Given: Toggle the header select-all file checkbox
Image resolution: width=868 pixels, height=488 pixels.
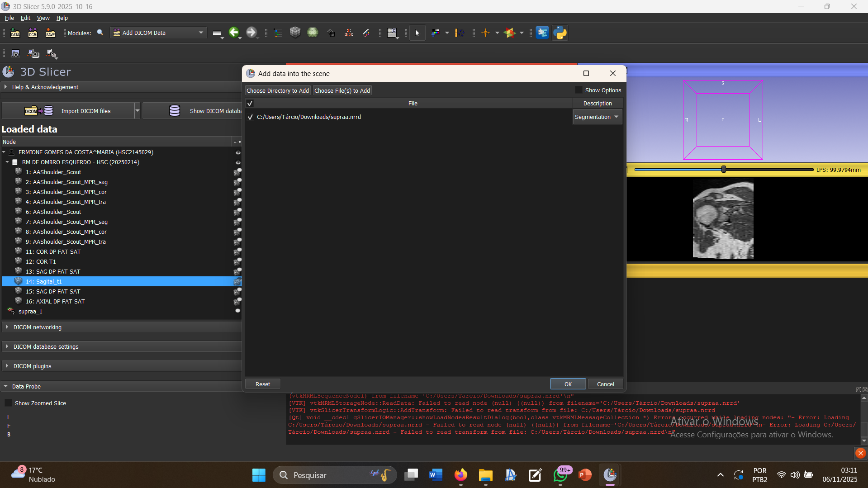Looking at the screenshot, I should click(x=250, y=104).
